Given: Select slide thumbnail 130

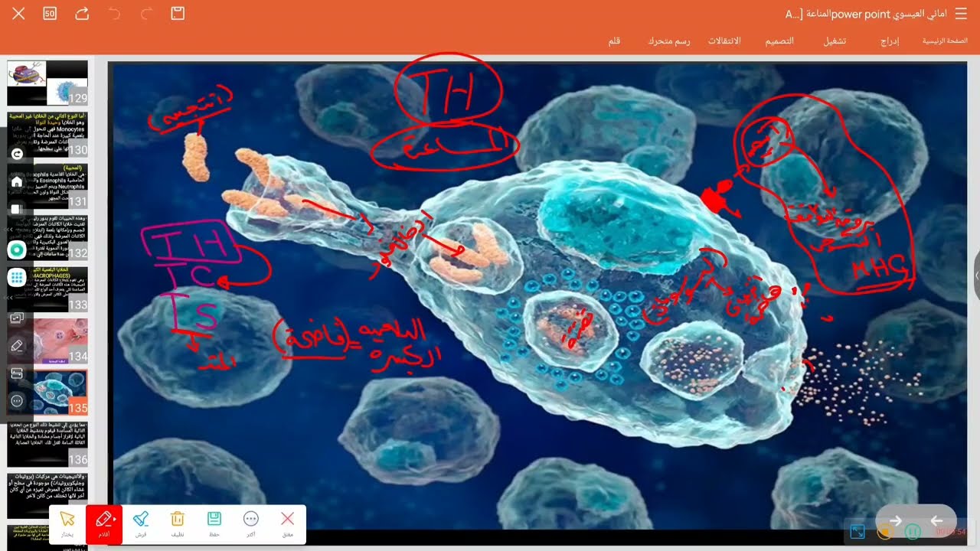Looking at the screenshot, I should coord(47,135).
